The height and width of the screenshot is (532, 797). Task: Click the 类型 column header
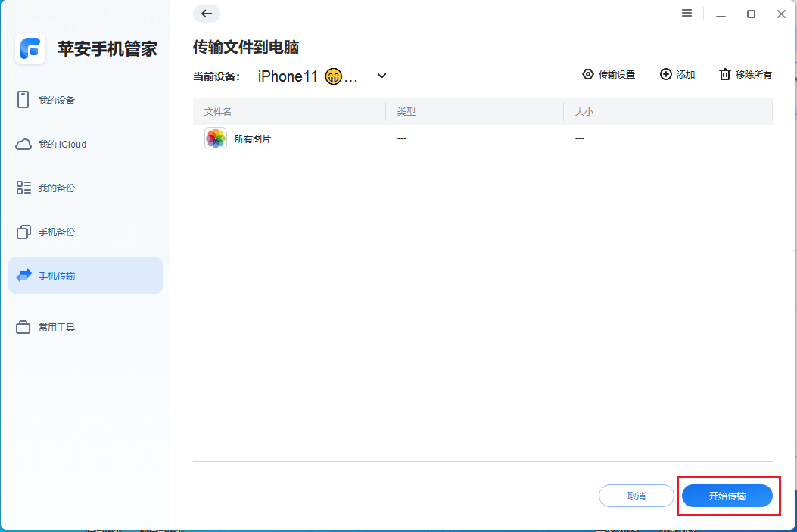[x=406, y=111]
